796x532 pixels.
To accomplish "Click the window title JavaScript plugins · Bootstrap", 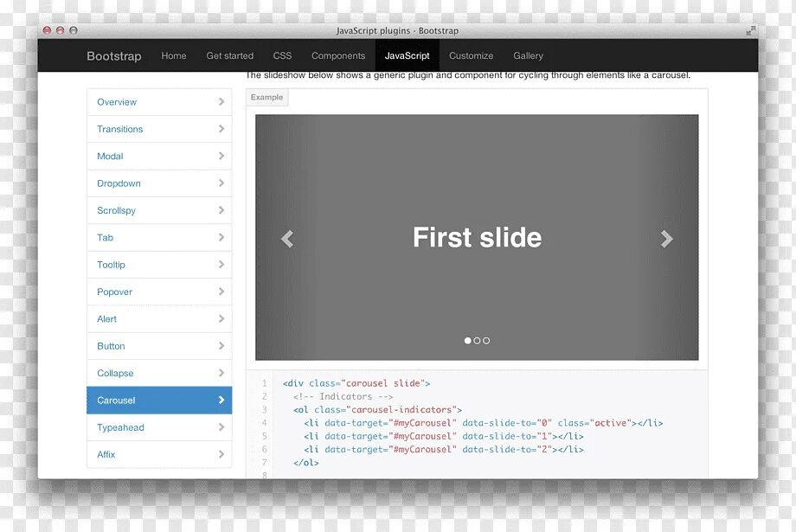I will click(397, 30).
